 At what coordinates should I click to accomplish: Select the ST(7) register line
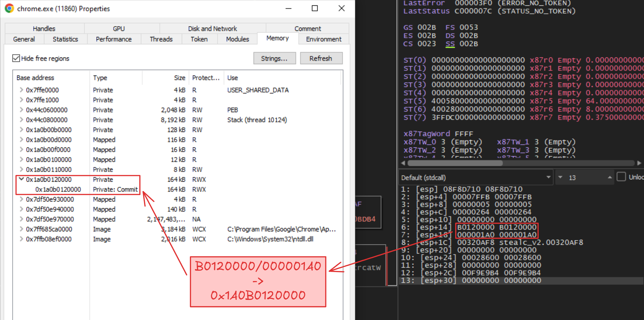[x=523, y=118]
